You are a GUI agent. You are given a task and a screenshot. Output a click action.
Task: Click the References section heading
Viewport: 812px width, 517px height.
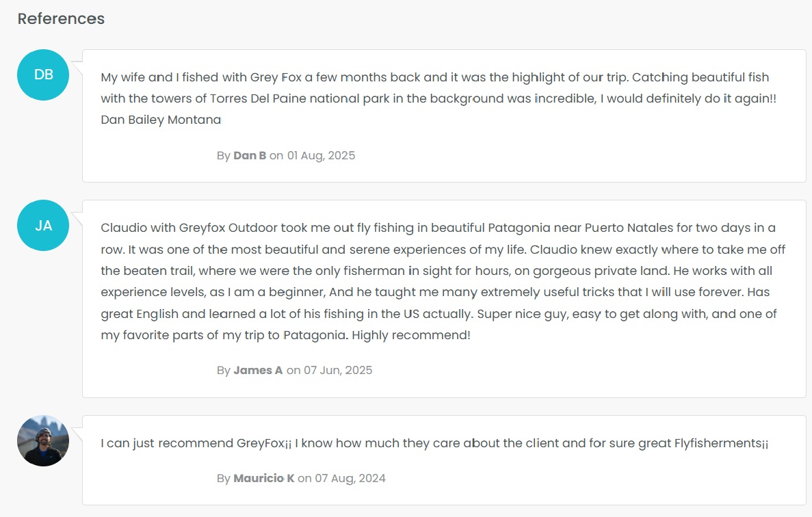pyautogui.click(x=61, y=18)
